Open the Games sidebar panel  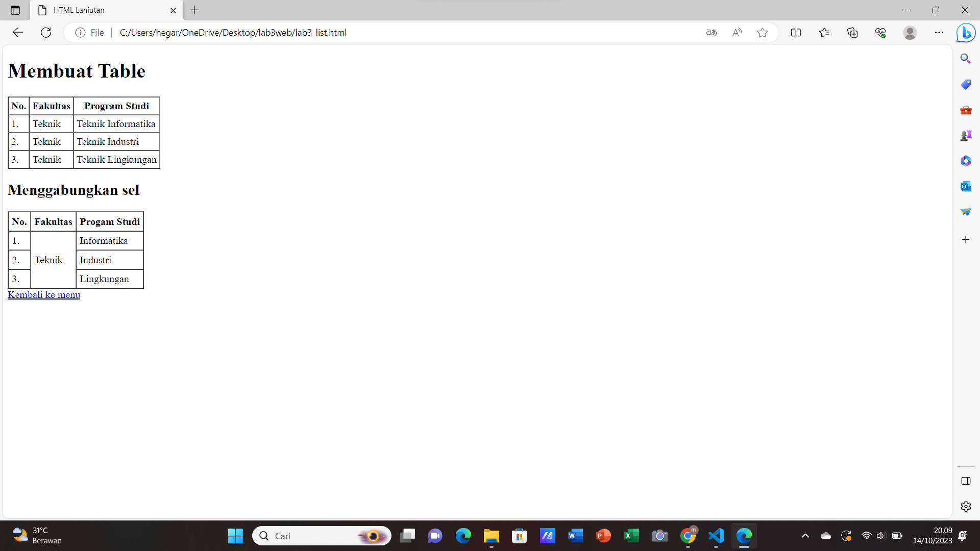(x=965, y=135)
